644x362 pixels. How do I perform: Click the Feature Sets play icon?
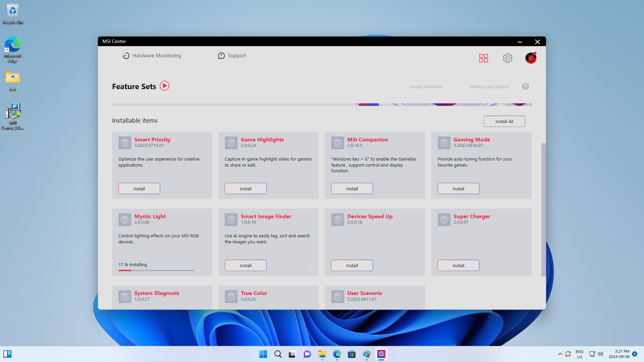(164, 86)
